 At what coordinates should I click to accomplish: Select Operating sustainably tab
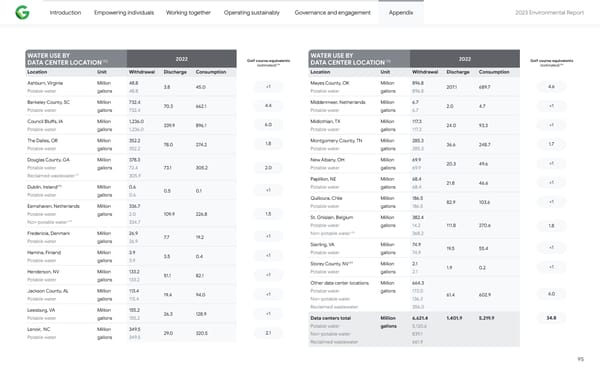pos(252,13)
